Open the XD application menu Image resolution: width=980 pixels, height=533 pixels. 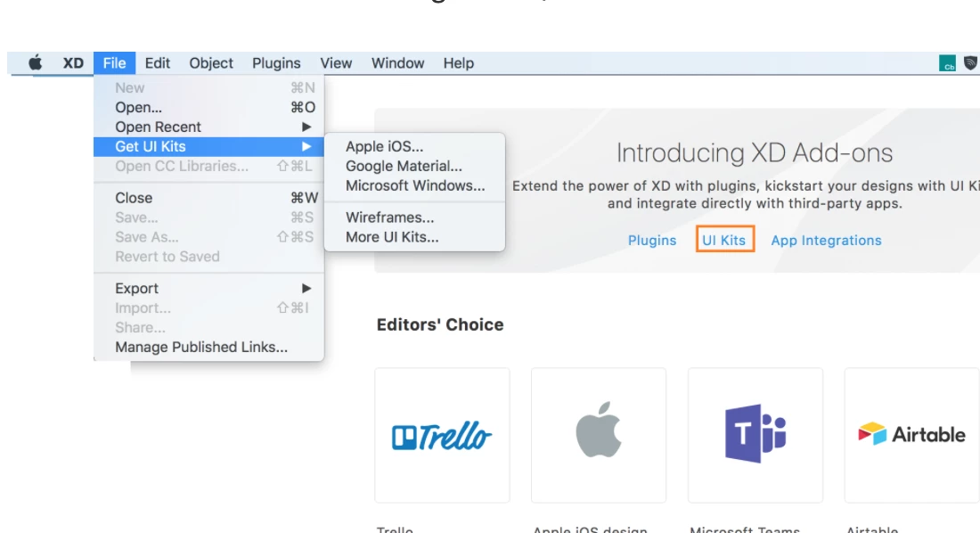73,63
